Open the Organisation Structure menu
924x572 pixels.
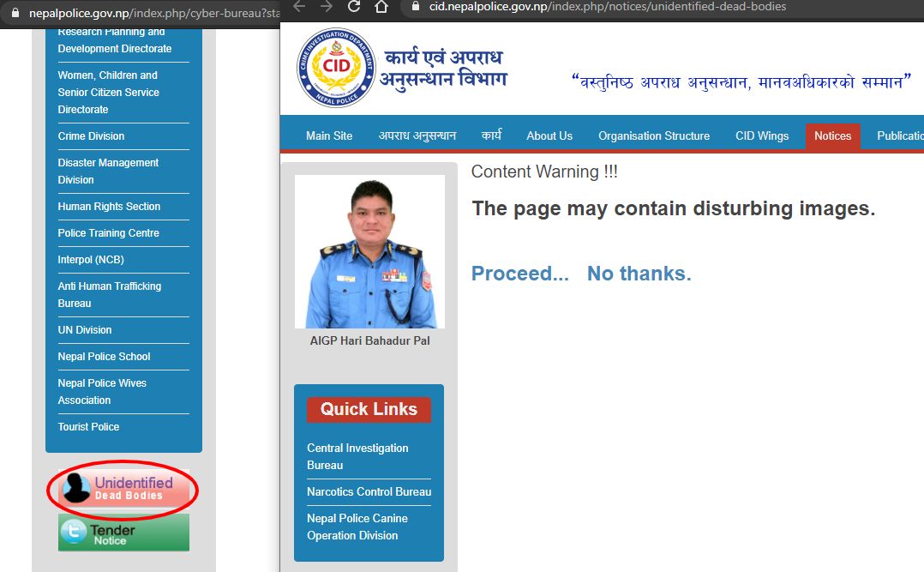pyautogui.click(x=653, y=135)
